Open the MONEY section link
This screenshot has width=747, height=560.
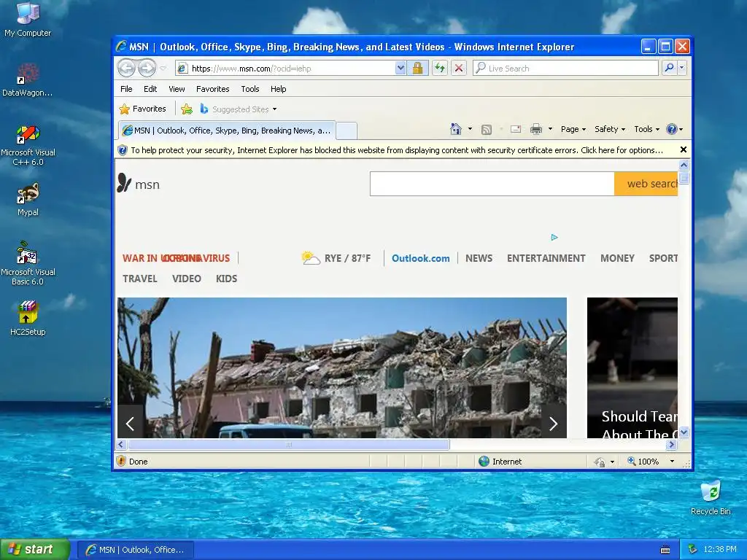point(617,258)
